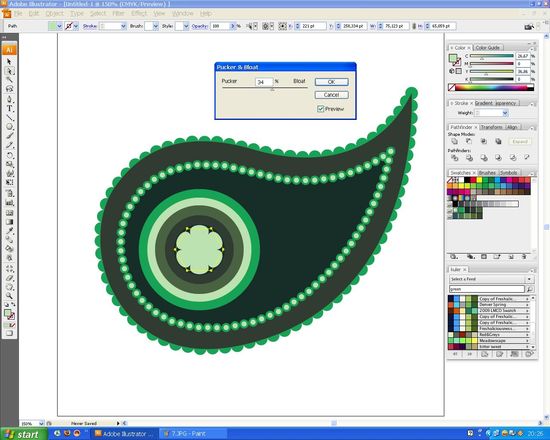Viewport: 550px width, 440px height.
Task: Select the Line Segment tool
Action: [9, 118]
